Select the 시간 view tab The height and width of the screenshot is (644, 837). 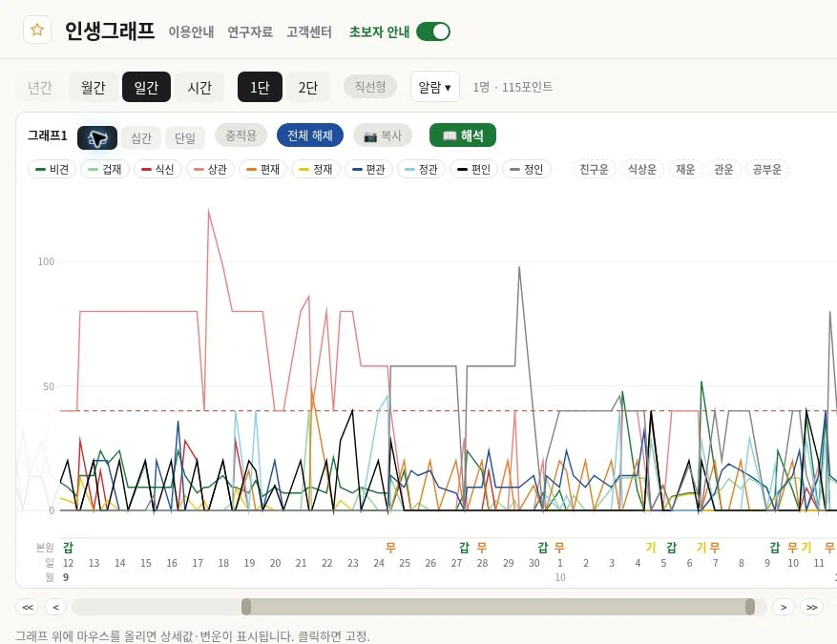[199, 87]
